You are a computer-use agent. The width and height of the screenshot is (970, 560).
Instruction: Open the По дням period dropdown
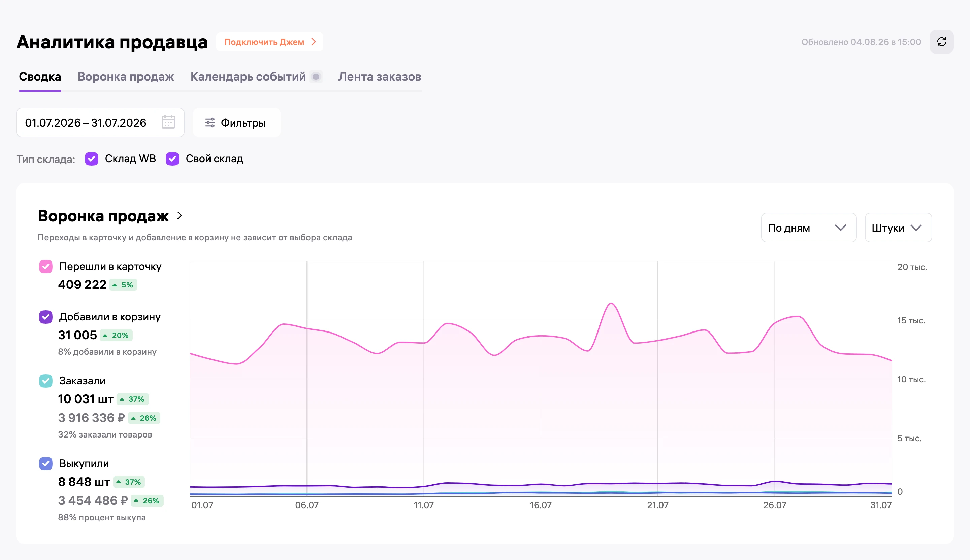(809, 228)
